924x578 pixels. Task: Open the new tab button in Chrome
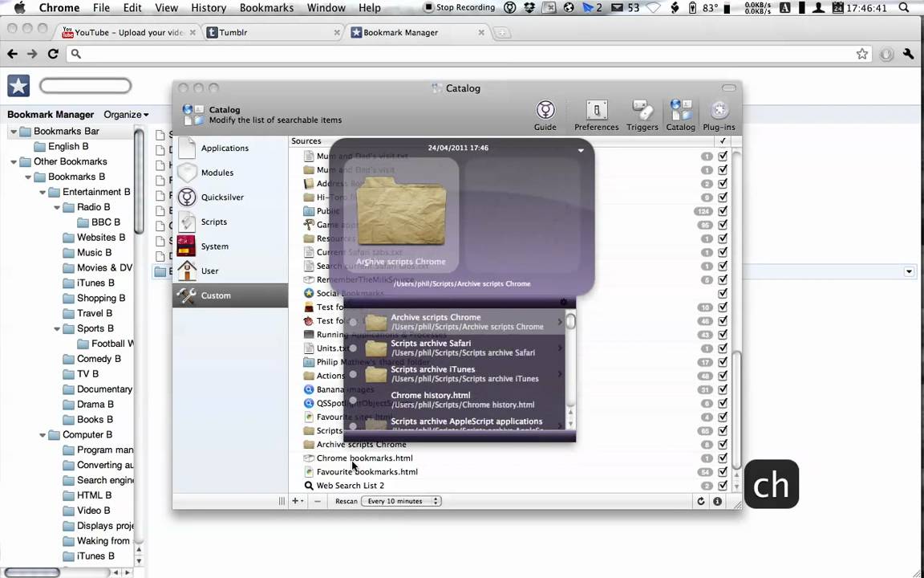(x=501, y=32)
